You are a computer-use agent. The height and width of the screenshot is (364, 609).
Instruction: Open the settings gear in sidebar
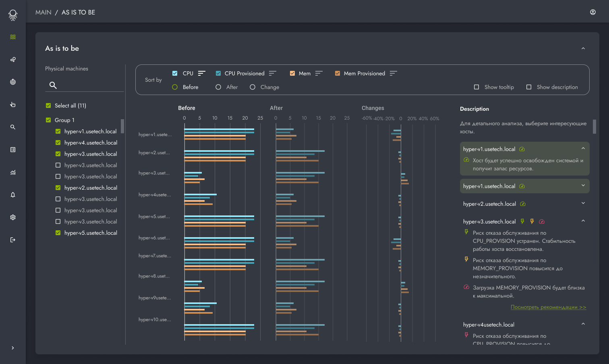13,217
